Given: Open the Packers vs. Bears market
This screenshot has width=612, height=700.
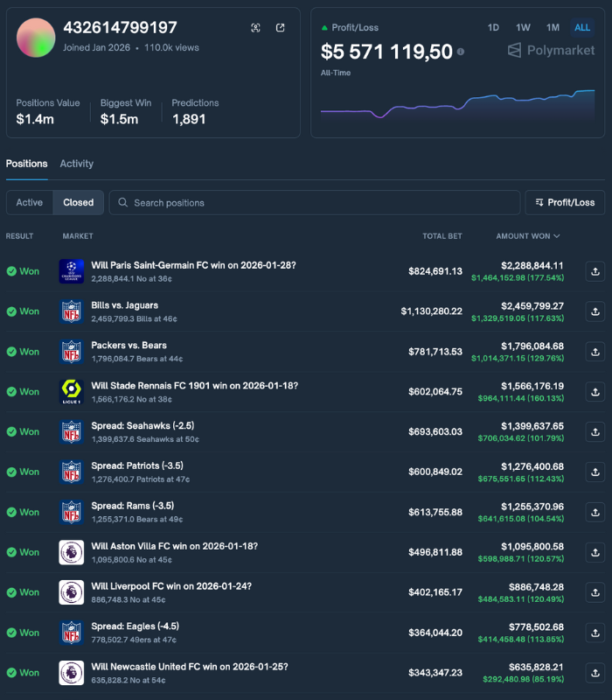Looking at the screenshot, I should coord(129,346).
